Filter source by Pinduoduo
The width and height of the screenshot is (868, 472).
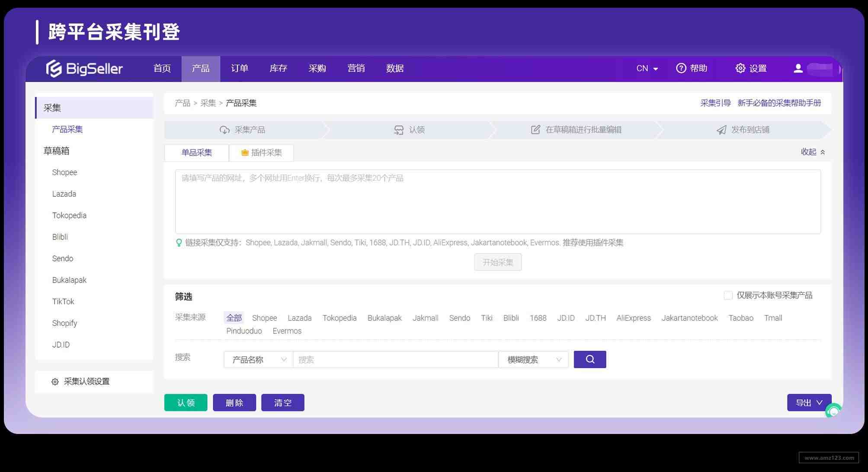(x=244, y=331)
